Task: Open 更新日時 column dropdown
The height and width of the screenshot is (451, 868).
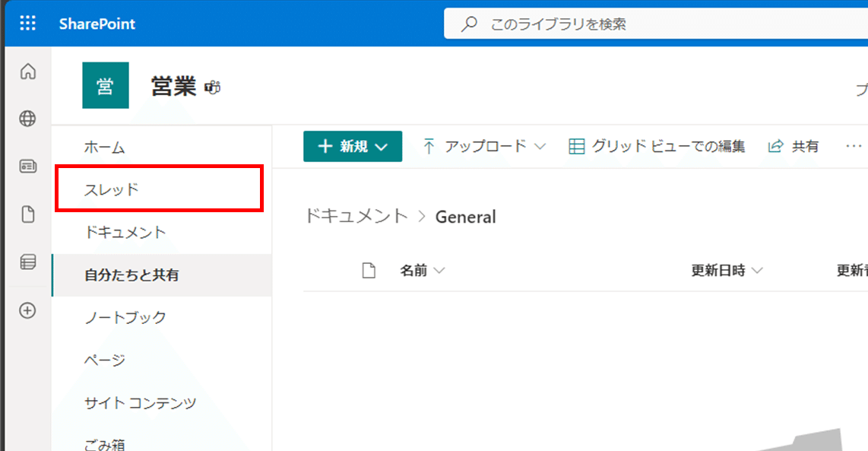Action: pyautogui.click(x=727, y=270)
